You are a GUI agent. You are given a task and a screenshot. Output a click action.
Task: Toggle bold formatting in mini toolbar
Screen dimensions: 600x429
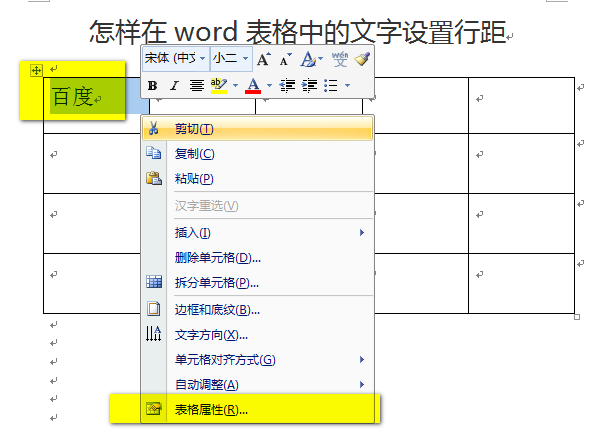point(152,85)
